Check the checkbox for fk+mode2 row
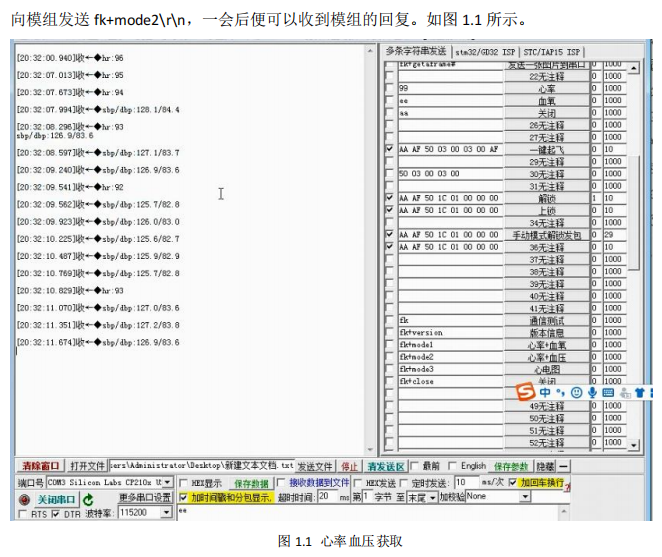 389,357
